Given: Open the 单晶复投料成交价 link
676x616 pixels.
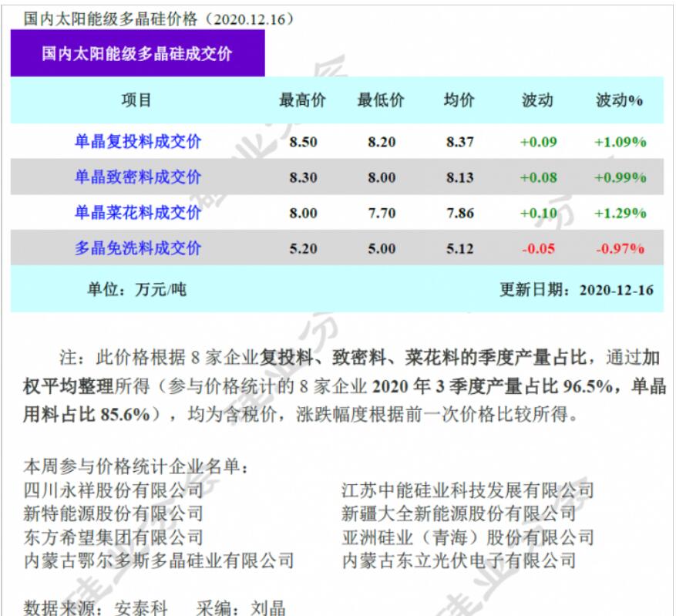Looking at the screenshot, I should click(137, 142).
